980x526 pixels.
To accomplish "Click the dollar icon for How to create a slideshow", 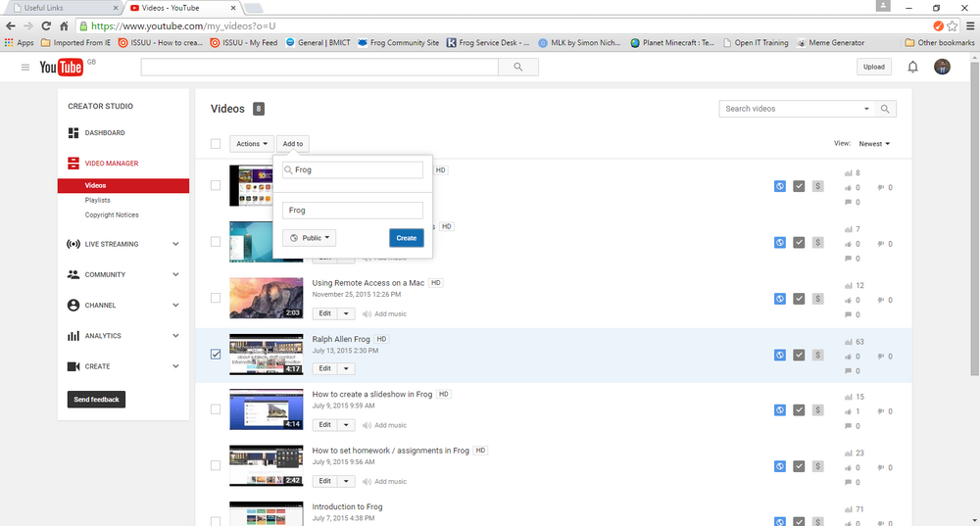I will (817, 409).
